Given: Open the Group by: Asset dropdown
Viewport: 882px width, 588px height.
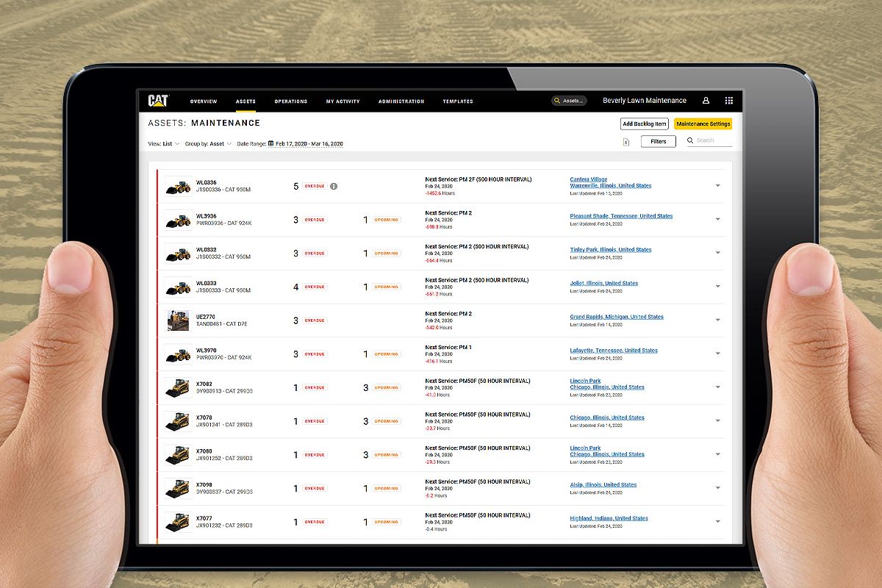Looking at the screenshot, I should (x=208, y=144).
